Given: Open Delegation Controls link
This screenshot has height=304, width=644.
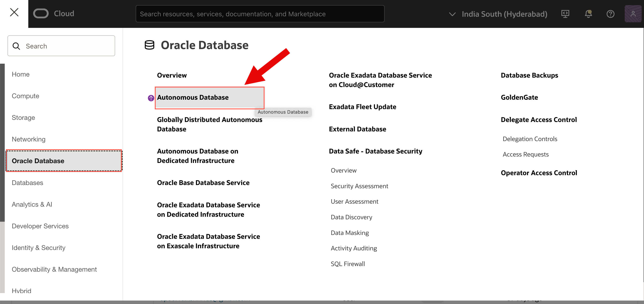Looking at the screenshot, I should click(530, 139).
